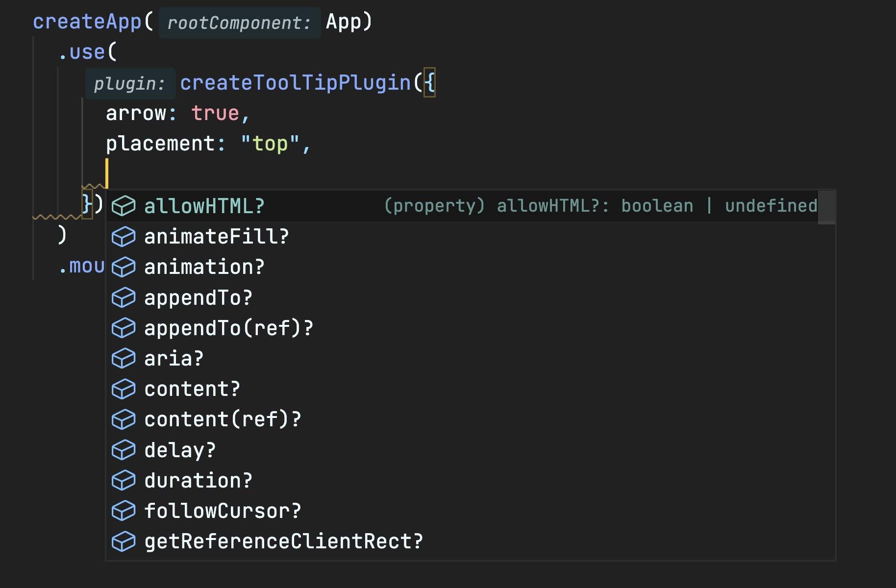
Task: Click the createApp function call
Action: 87,22
